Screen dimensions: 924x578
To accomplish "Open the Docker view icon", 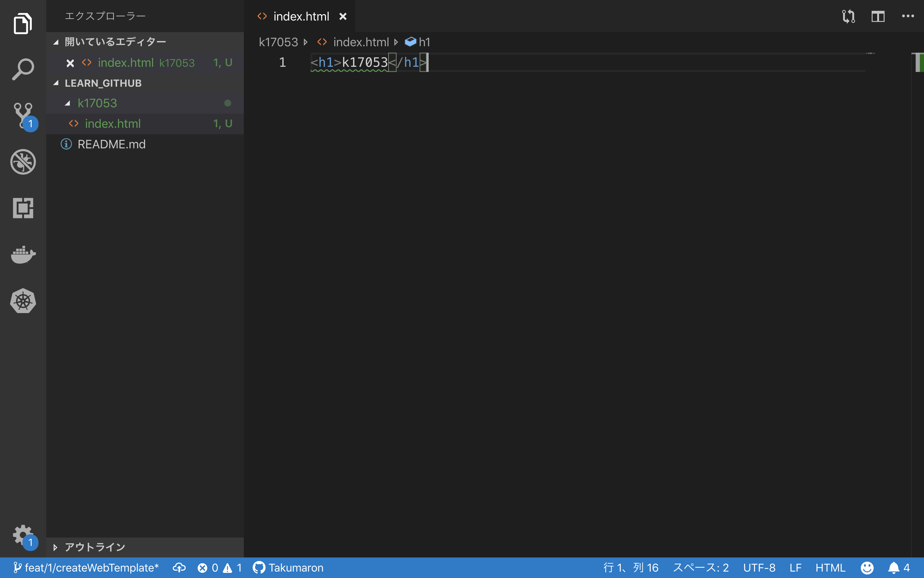I will pos(23,254).
